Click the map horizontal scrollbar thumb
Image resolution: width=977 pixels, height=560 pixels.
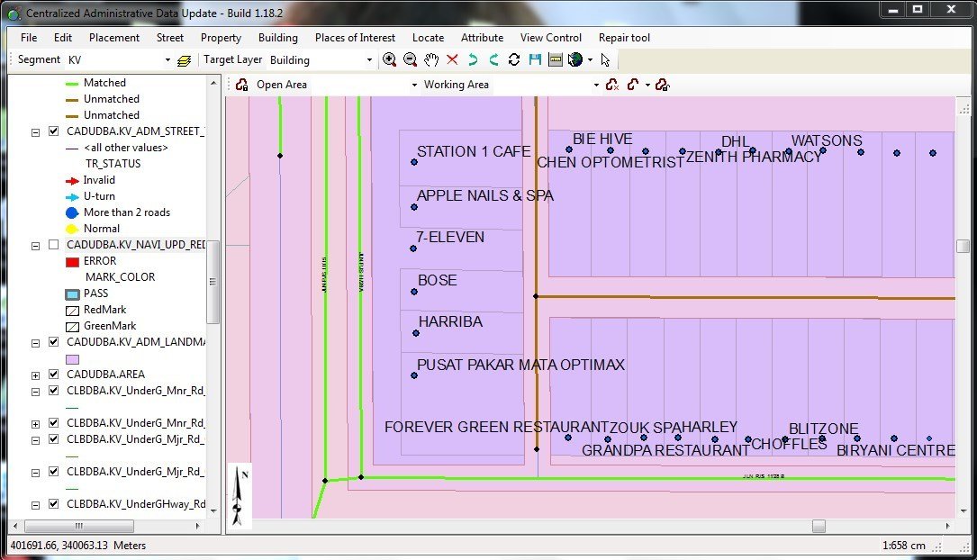coord(819,527)
